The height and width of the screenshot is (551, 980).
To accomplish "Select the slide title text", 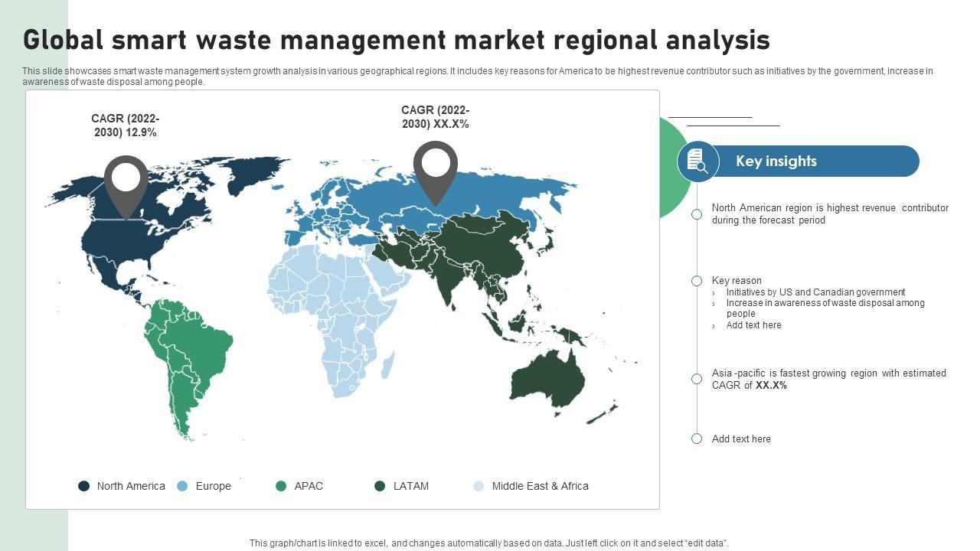I will 396,40.
